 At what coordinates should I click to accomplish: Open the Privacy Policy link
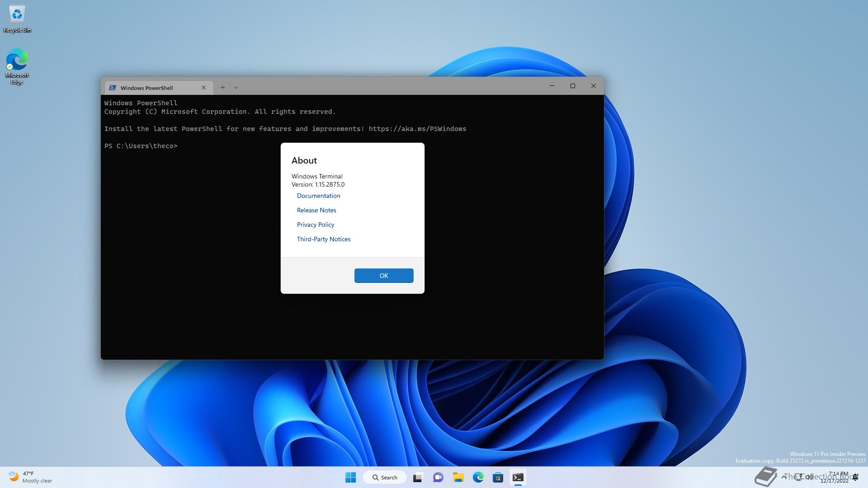pos(316,225)
